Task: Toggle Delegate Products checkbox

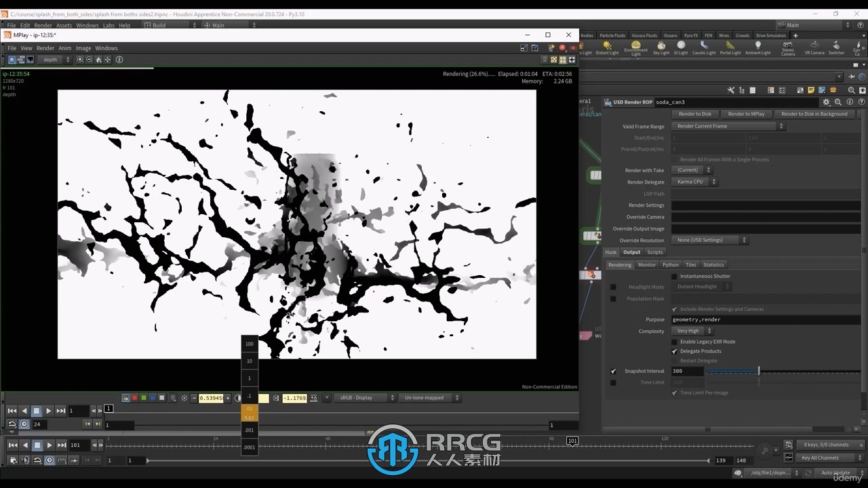Action: point(674,351)
